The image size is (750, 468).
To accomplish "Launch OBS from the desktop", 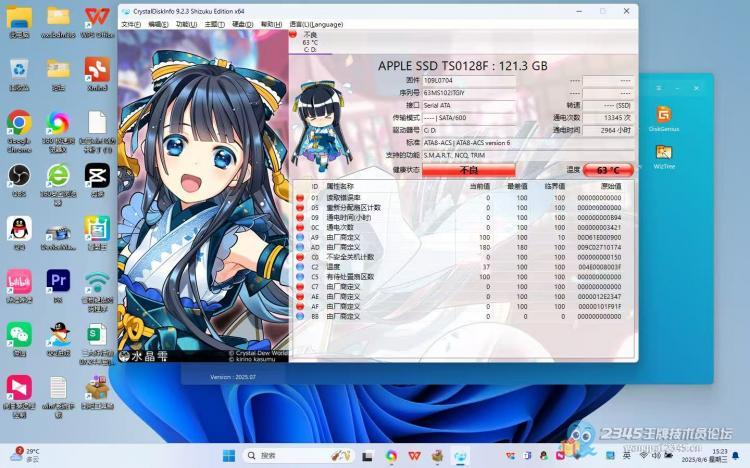I will (19, 180).
